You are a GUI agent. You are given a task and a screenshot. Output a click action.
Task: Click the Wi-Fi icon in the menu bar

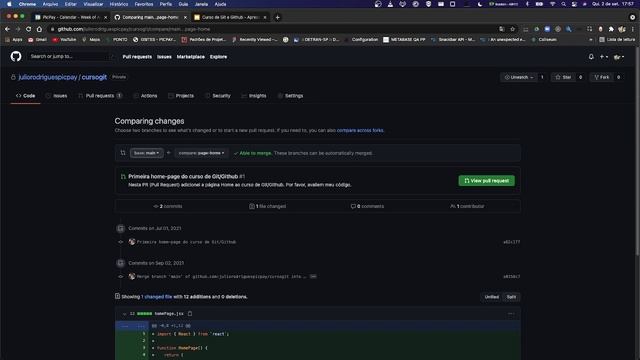(x=552, y=4)
